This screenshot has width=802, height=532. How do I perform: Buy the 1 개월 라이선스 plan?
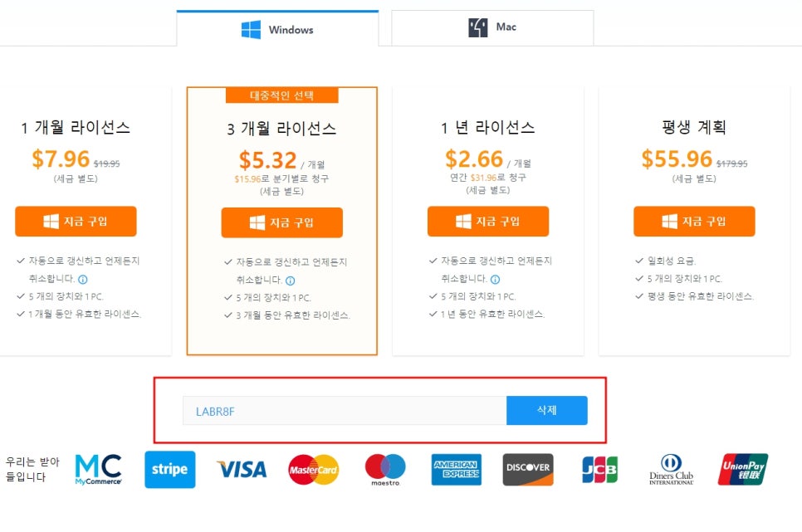click(76, 222)
